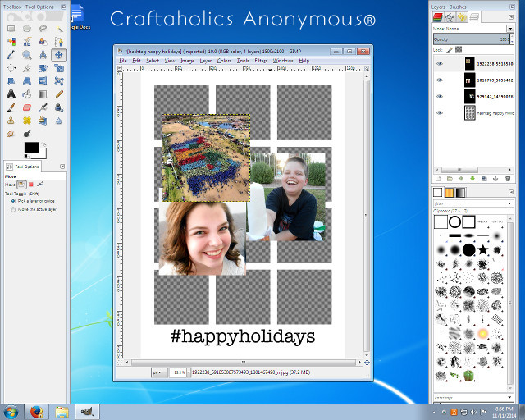The height and width of the screenshot is (420, 525).
Task: Open the brush tags entry dropdown at bottom
Action: click(x=510, y=398)
